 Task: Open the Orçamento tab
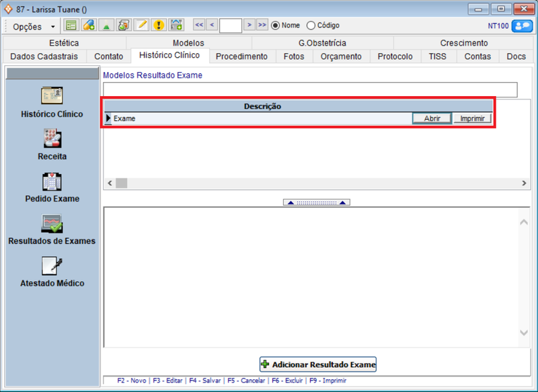pyautogui.click(x=341, y=56)
